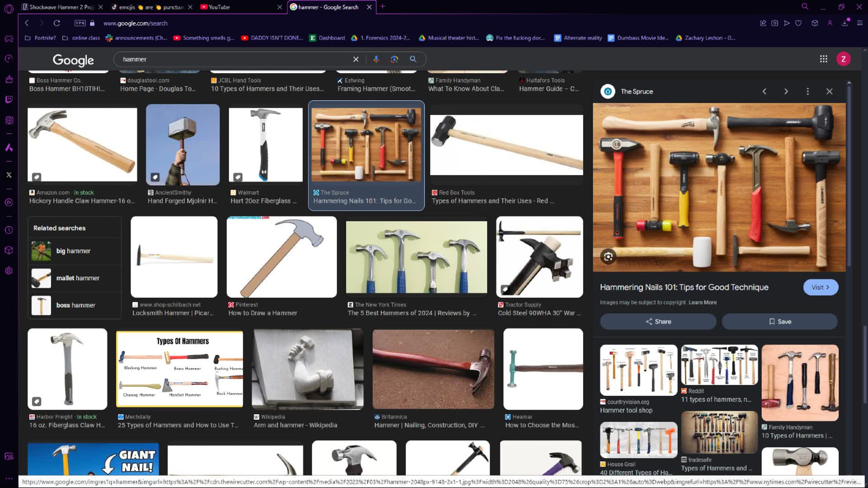Open Opera sidebar settings gear
The image size is (868, 488).
click(9, 271)
